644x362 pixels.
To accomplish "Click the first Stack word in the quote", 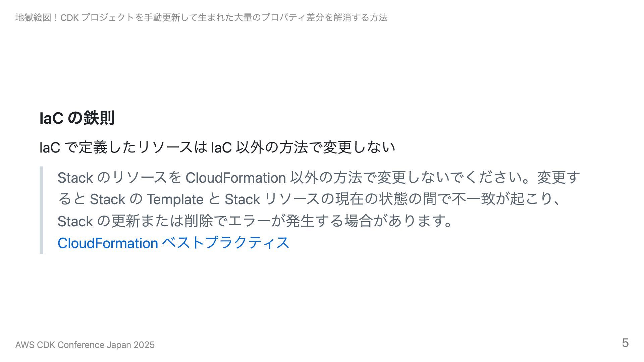I will [x=75, y=178].
